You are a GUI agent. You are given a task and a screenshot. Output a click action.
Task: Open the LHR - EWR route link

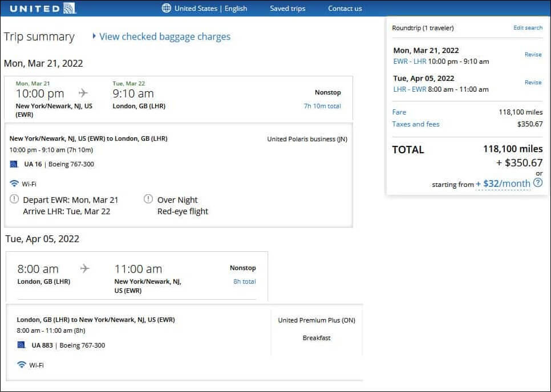[x=410, y=89]
